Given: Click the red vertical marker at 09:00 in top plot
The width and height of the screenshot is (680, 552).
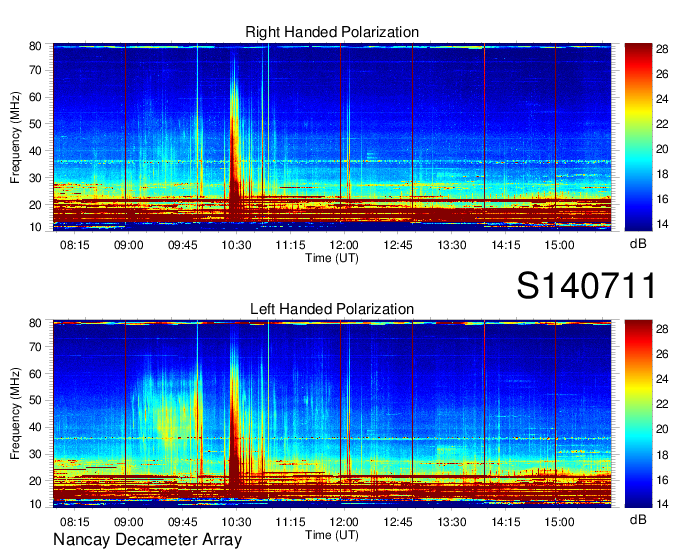Looking at the screenshot, I should (x=125, y=137).
